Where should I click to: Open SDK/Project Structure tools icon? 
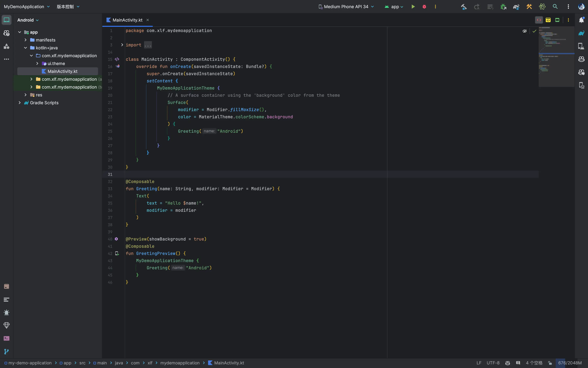tap(529, 7)
